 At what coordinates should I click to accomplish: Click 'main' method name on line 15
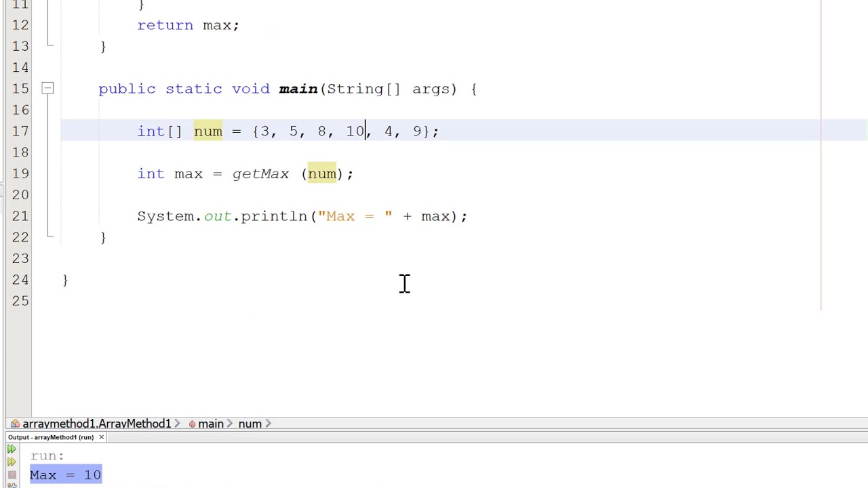point(298,89)
